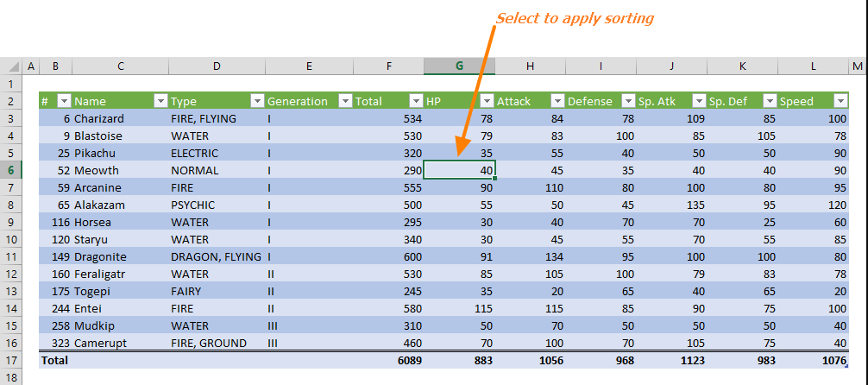Viewport: 868px width, 385px height.
Task: Select column F header
Action: pyautogui.click(x=388, y=66)
